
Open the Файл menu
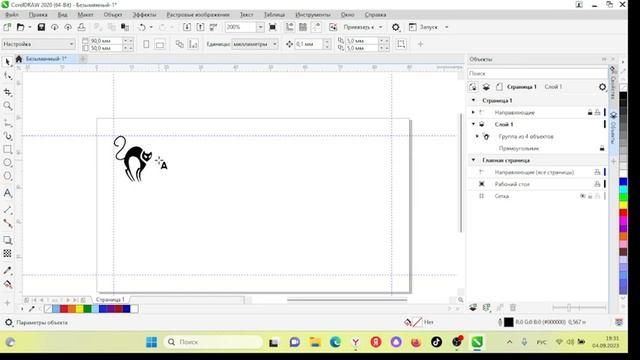tap(12, 15)
